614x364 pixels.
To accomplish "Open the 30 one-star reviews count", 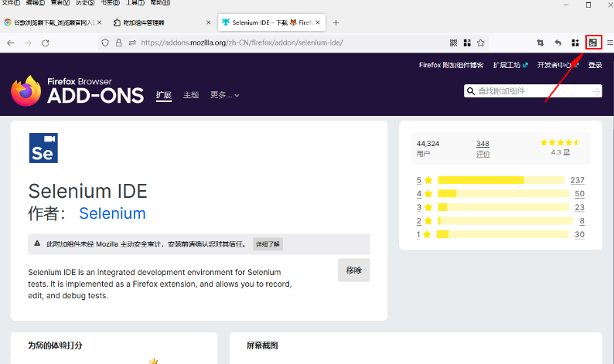I will point(579,234).
